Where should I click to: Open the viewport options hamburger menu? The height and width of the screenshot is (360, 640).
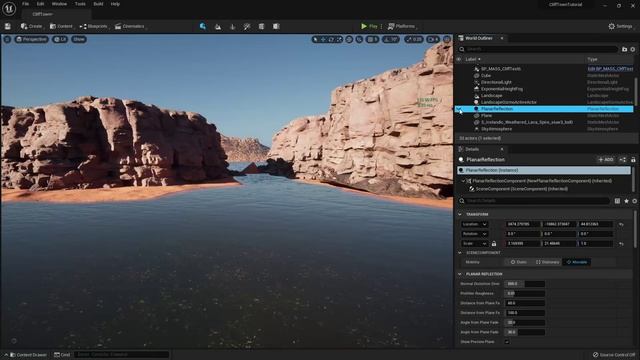tap(7, 39)
